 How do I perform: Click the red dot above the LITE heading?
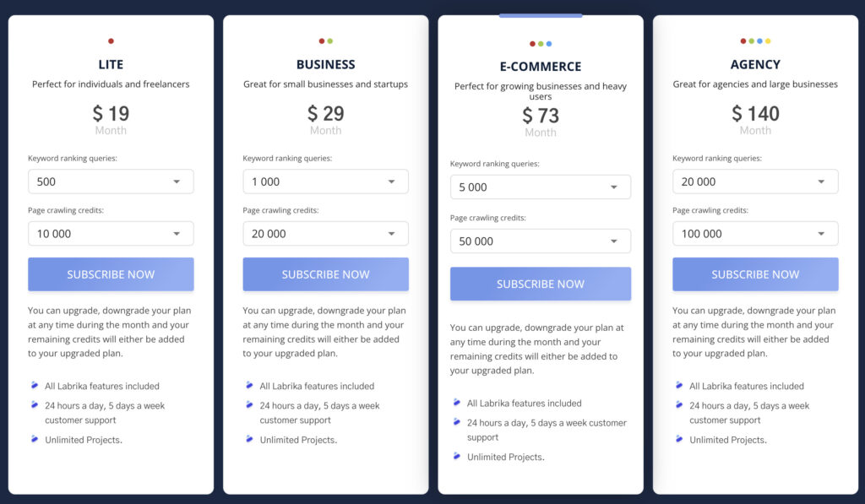pos(111,40)
